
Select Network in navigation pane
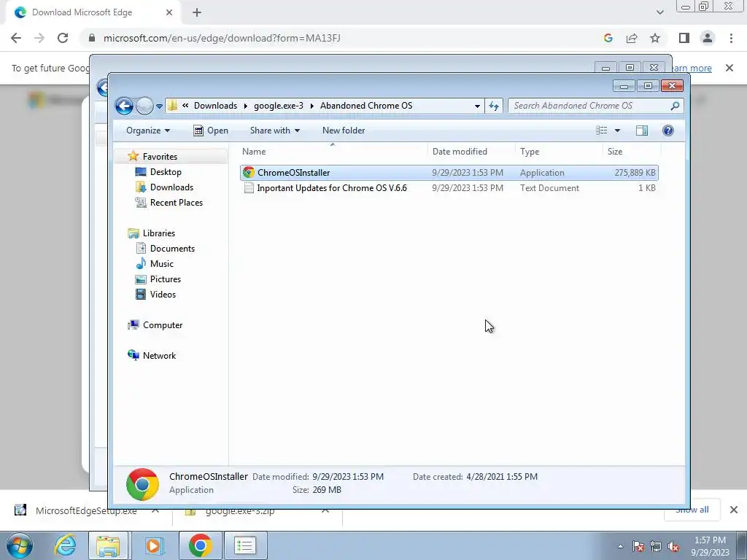[159, 356]
